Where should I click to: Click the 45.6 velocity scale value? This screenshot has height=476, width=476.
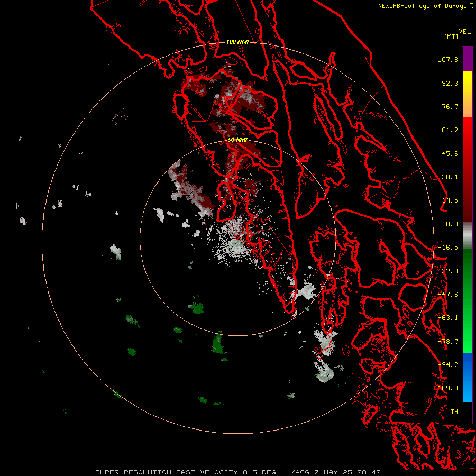point(450,153)
